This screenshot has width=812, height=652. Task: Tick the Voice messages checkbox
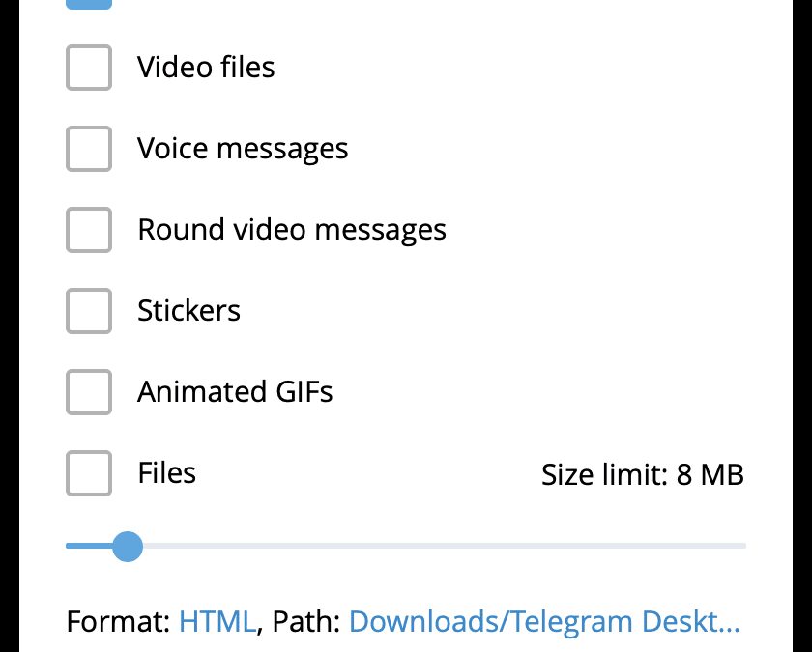89,149
